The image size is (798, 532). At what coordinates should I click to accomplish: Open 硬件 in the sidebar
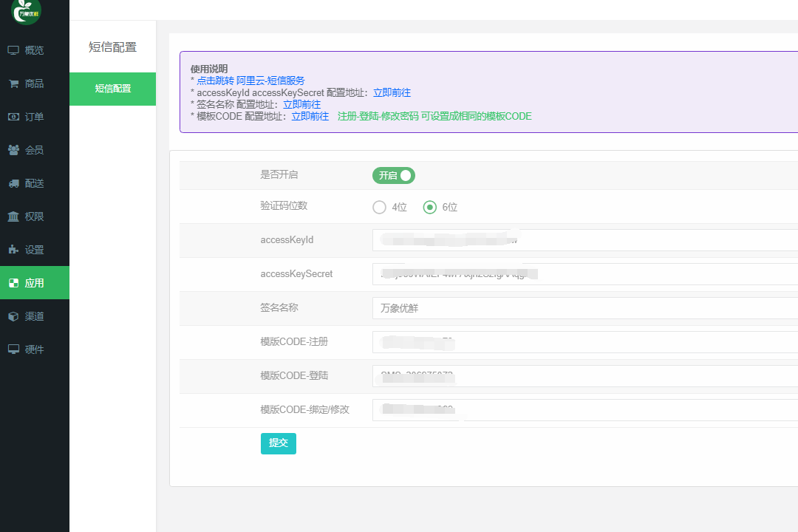[x=35, y=349]
